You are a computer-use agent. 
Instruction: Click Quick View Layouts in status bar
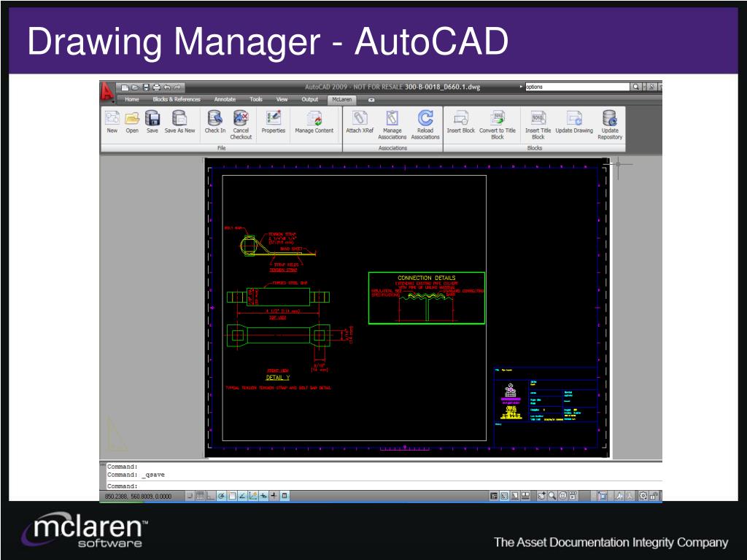click(x=514, y=496)
